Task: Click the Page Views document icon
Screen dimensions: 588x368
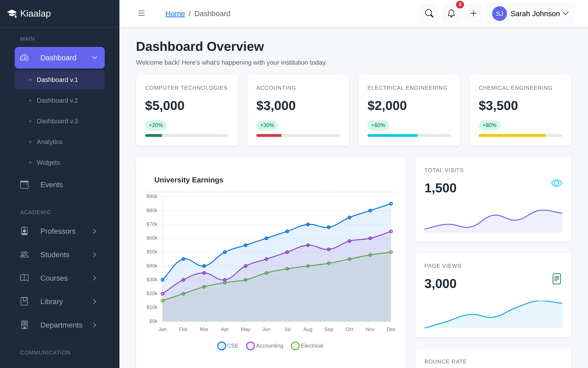Action: point(556,279)
